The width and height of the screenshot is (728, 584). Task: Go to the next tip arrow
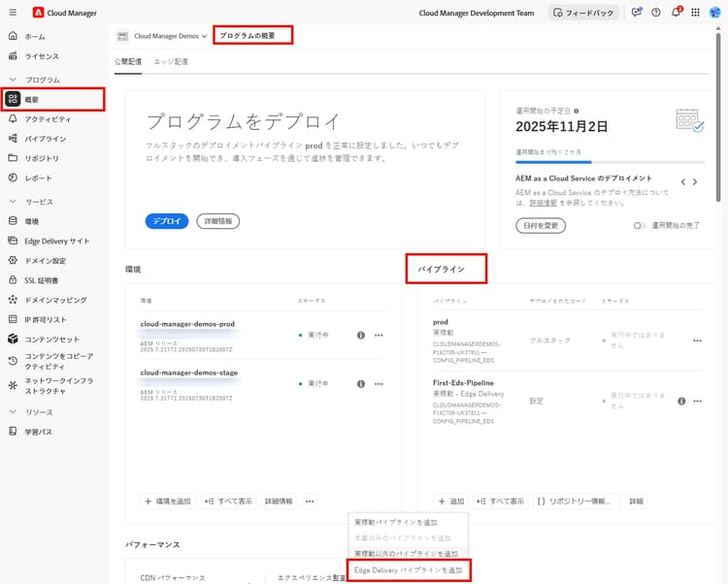pyautogui.click(x=695, y=181)
